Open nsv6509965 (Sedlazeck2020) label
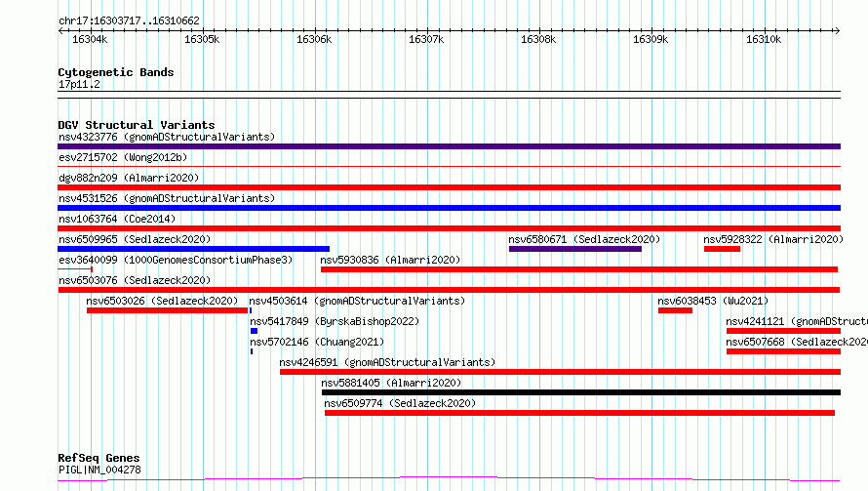 coord(135,239)
